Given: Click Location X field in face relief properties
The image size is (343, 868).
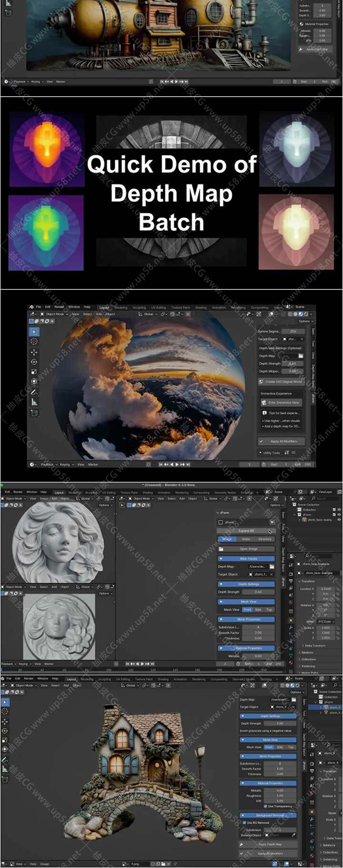Looking at the screenshot, I should (325, 589).
